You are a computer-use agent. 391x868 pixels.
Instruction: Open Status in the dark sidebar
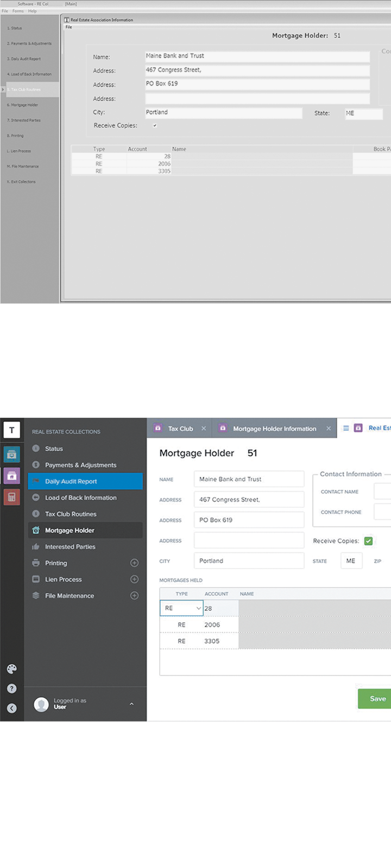pos(54,449)
